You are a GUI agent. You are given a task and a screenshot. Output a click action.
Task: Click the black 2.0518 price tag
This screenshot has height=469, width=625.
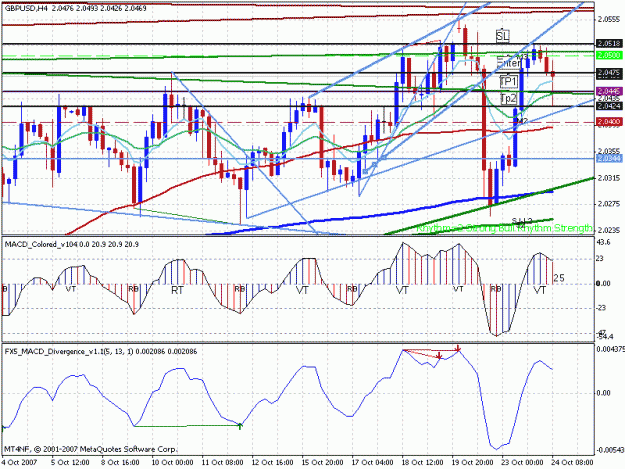(609, 43)
